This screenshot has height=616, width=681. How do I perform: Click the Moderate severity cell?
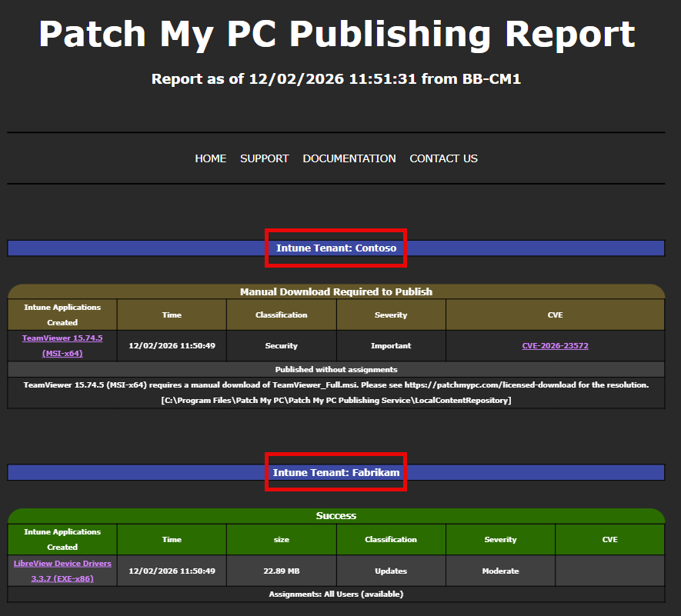tap(500, 571)
